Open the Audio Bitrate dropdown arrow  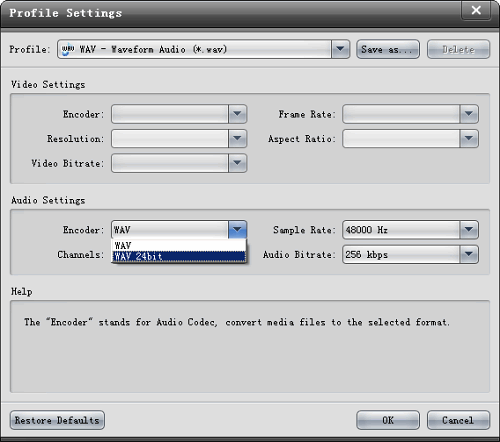point(469,255)
